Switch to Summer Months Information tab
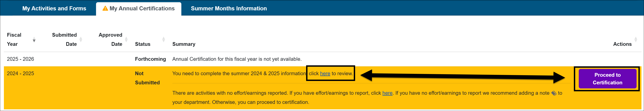 (x=229, y=8)
